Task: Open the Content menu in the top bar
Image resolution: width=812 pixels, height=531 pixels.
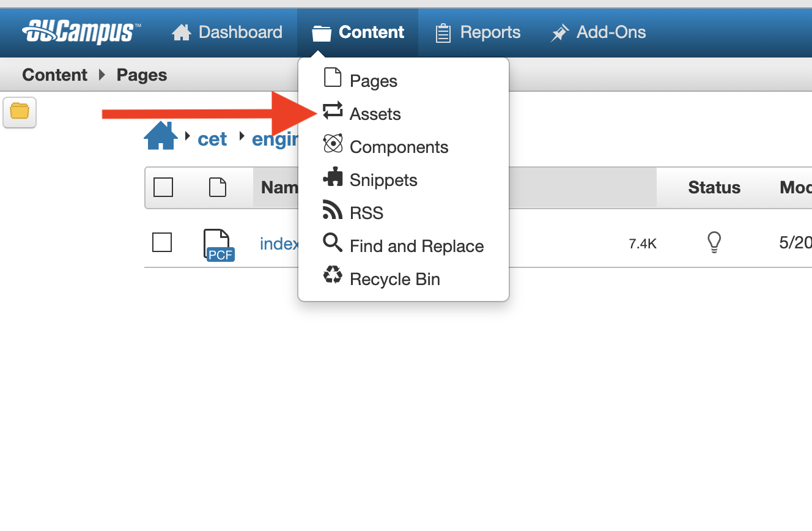Action: pyautogui.click(x=358, y=32)
